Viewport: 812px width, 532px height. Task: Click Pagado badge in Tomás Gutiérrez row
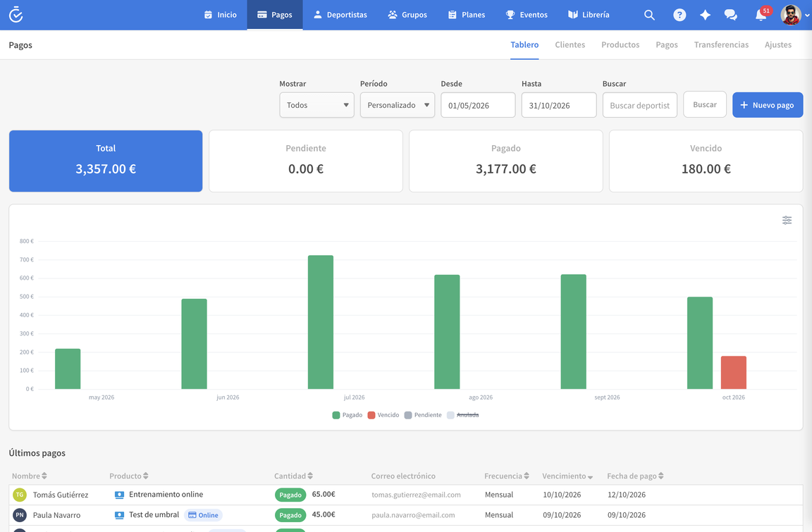point(290,495)
